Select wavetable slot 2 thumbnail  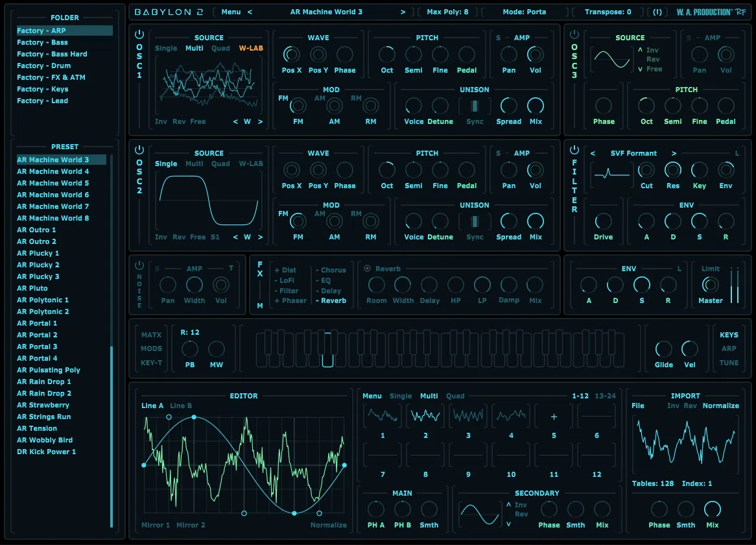point(425,416)
